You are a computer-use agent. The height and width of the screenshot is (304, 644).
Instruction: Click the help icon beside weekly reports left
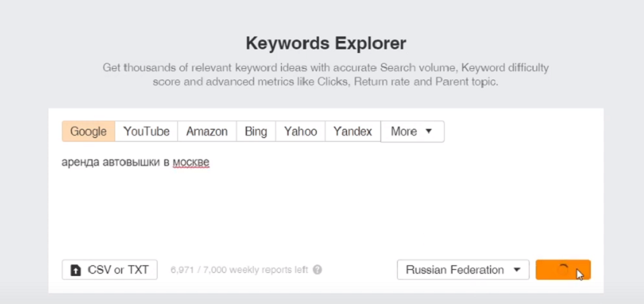pyautogui.click(x=317, y=270)
